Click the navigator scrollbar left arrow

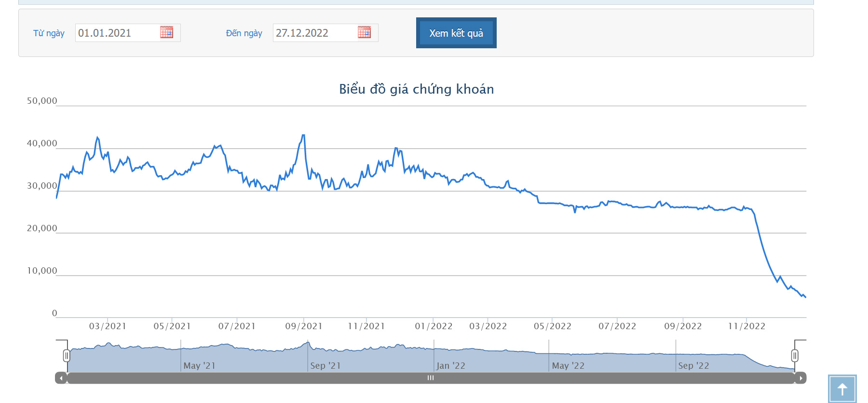click(61, 378)
